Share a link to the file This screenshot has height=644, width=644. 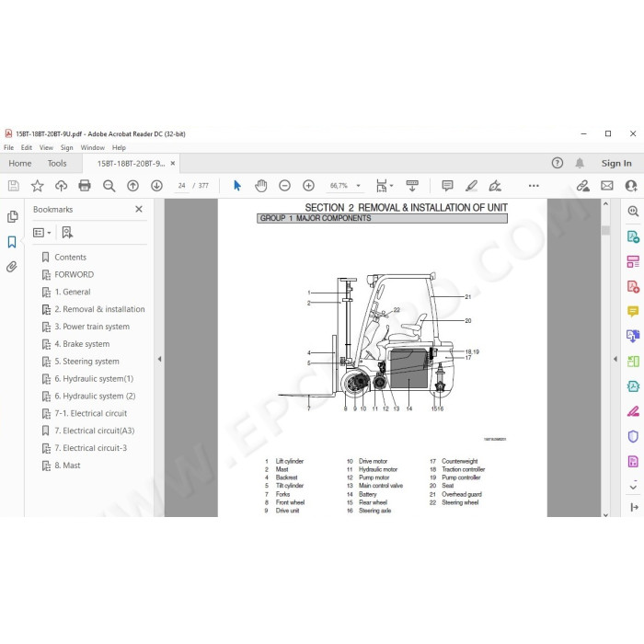[x=582, y=186]
